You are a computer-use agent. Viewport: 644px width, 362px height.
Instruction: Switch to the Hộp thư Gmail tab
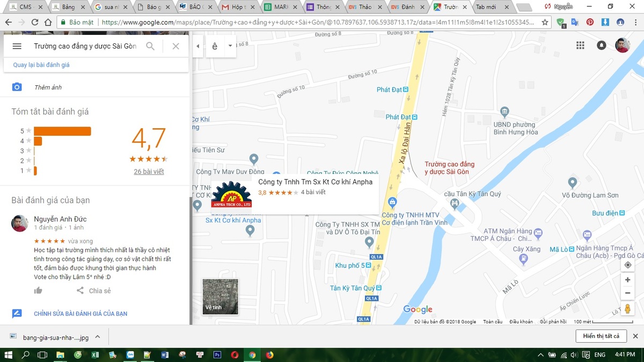click(x=239, y=7)
